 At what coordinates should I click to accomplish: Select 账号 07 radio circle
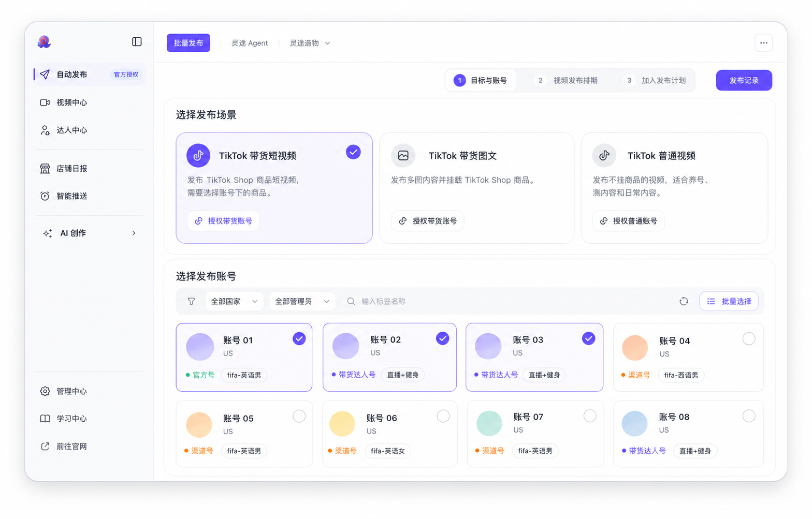(590, 416)
